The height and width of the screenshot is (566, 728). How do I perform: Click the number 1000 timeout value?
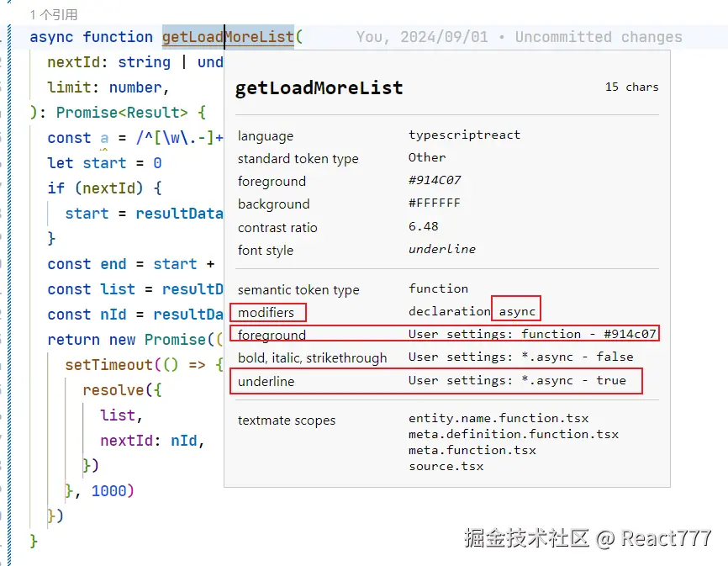pyautogui.click(x=108, y=490)
